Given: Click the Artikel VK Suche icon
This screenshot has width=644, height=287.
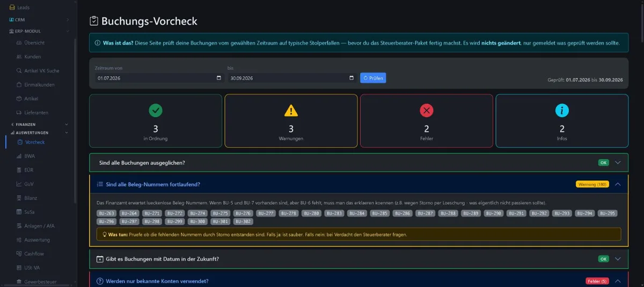Looking at the screenshot, I should pos(19,71).
